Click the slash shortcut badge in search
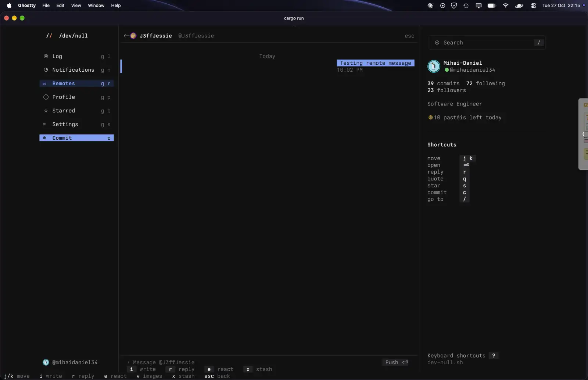588x380 pixels. pyautogui.click(x=539, y=43)
